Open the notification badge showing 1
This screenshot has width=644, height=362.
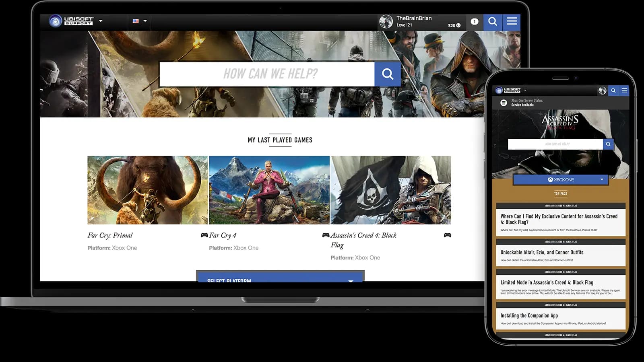pyautogui.click(x=475, y=22)
